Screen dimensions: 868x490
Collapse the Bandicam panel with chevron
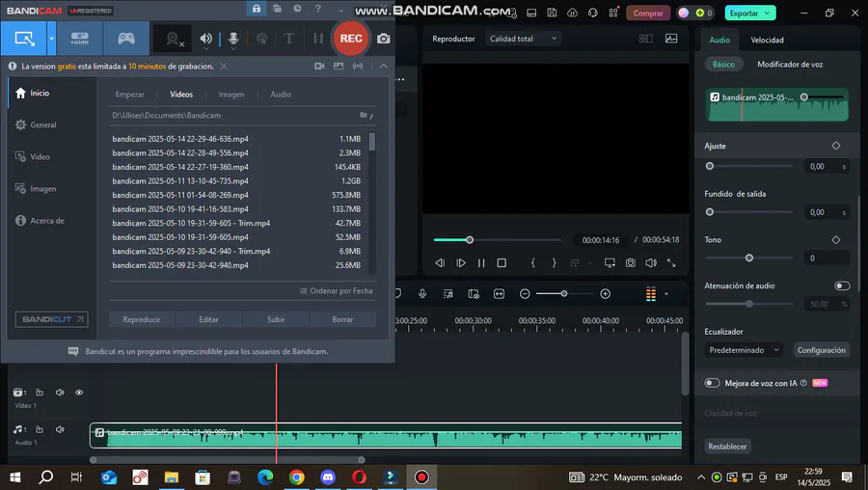coord(383,66)
